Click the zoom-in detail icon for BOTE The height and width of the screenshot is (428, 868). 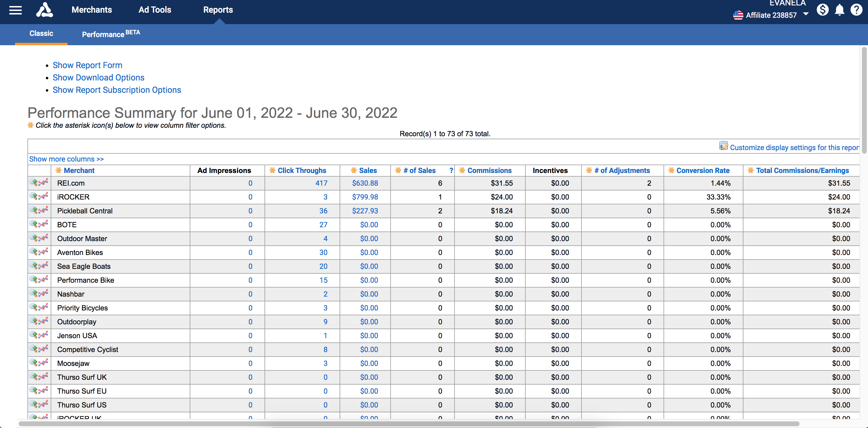[34, 224]
